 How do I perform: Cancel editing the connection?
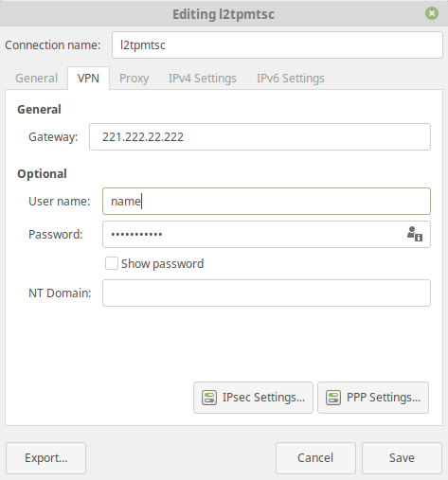click(315, 458)
